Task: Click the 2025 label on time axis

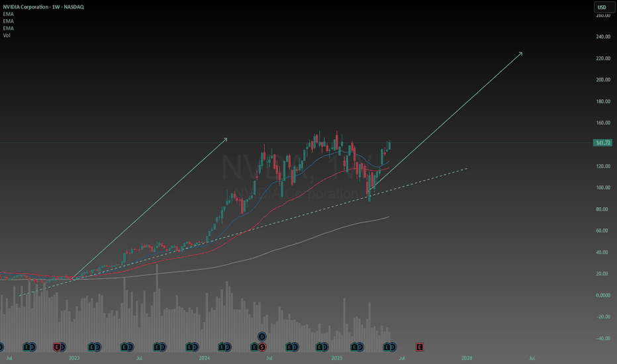Action: pyautogui.click(x=337, y=358)
